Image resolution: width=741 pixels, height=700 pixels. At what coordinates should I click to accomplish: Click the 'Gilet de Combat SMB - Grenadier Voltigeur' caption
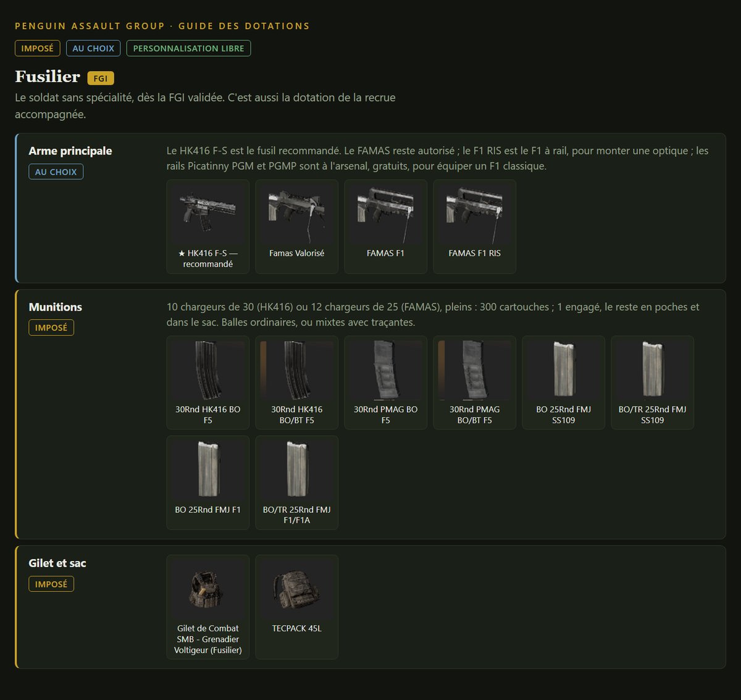coord(208,639)
